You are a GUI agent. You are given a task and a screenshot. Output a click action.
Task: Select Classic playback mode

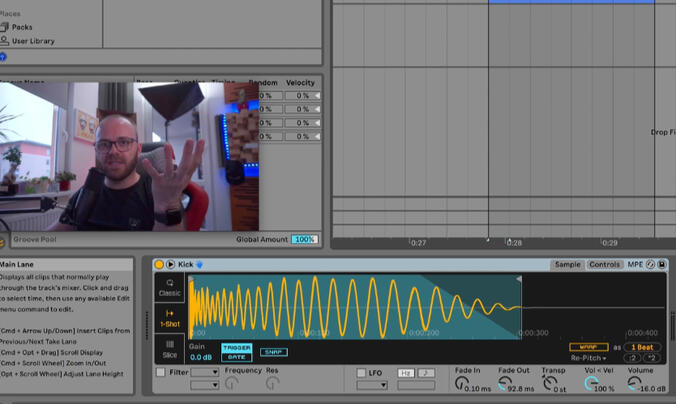(170, 288)
